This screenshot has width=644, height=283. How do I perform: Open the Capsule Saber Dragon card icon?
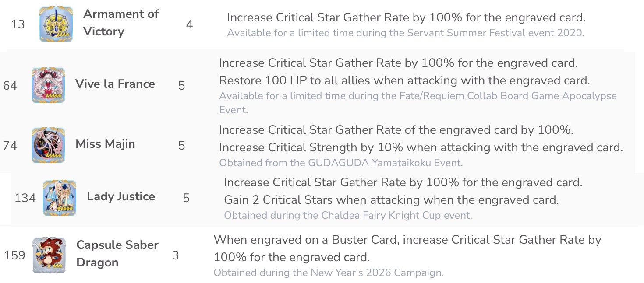pyautogui.click(x=49, y=255)
